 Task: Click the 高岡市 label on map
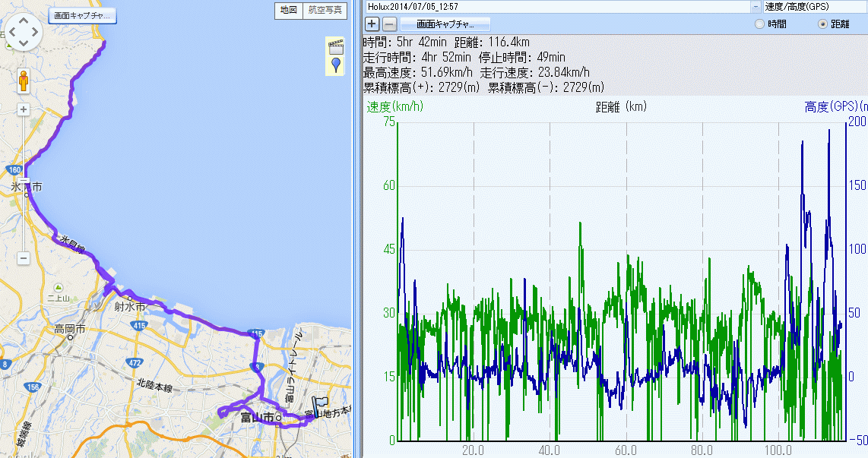[x=69, y=330]
